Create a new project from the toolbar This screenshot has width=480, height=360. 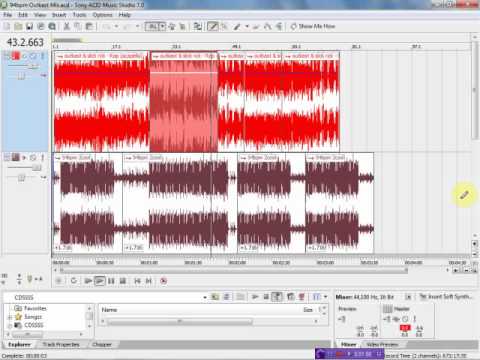click(6, 26)
